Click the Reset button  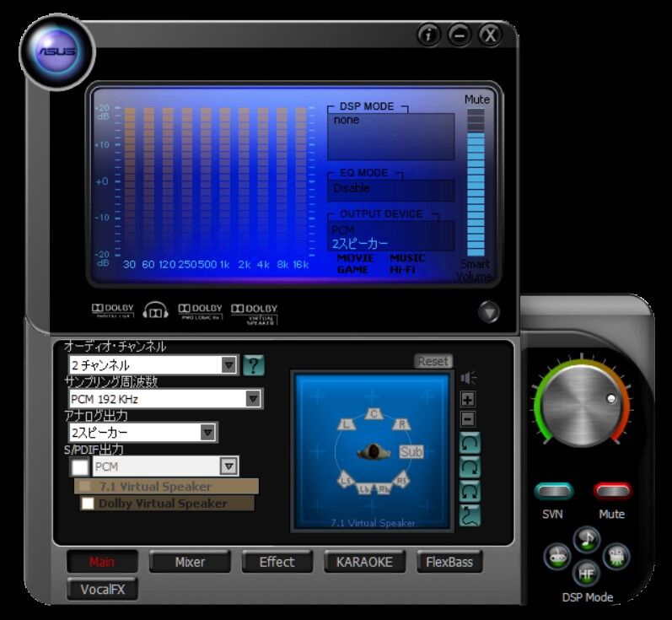coord(433,361)
